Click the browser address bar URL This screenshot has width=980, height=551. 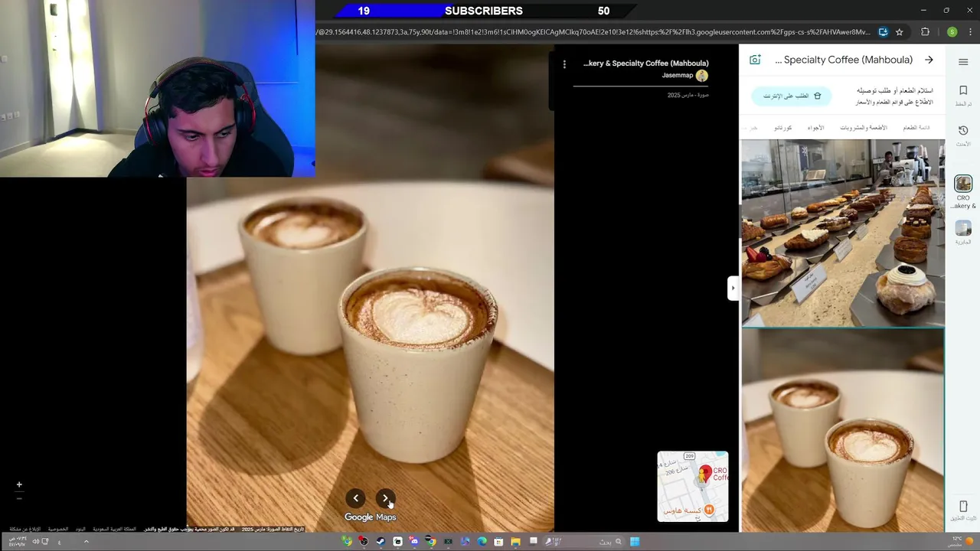coord(593,32)
